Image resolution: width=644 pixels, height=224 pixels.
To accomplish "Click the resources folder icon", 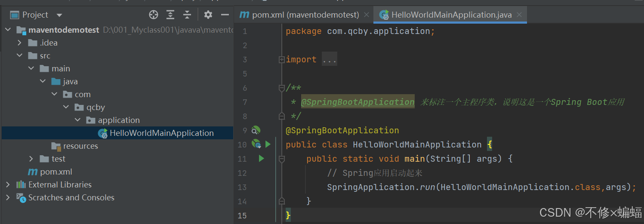I will [56, 147].
